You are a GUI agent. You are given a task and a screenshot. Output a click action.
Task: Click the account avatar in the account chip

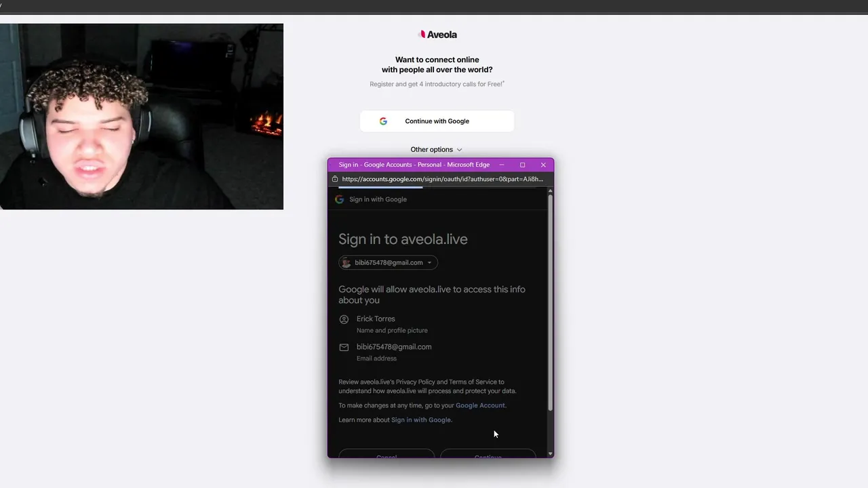346,262
